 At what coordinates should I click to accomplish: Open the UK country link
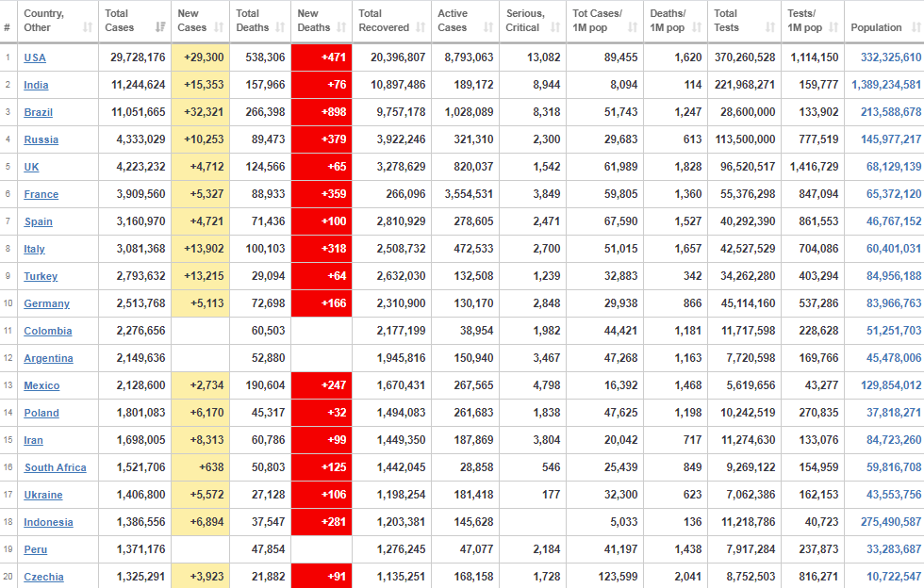pos(31,168)
